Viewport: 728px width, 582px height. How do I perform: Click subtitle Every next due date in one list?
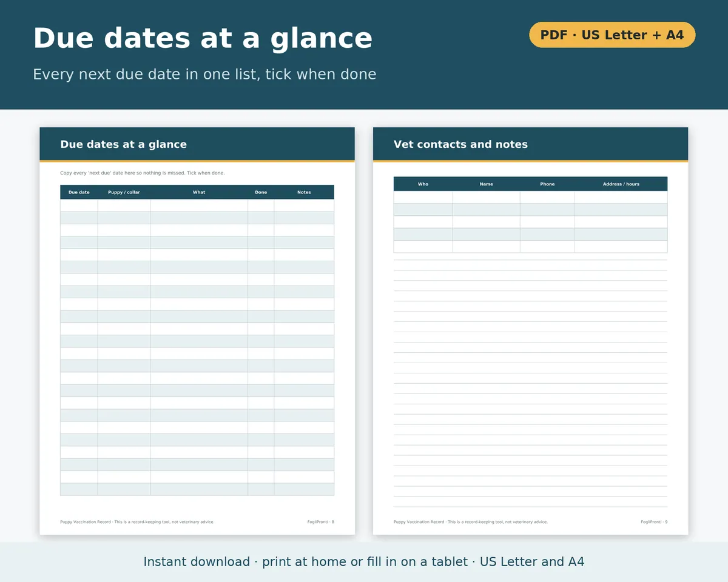click(204, 75)
